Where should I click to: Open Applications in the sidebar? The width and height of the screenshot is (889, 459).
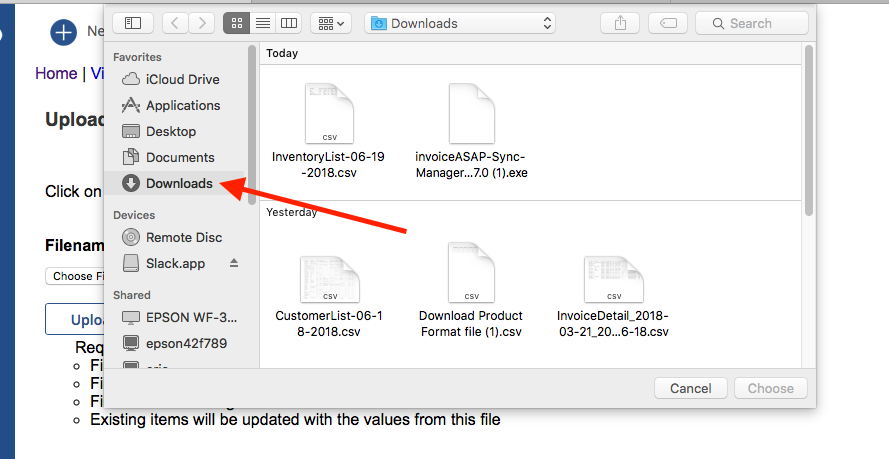(x=182, y=105)
